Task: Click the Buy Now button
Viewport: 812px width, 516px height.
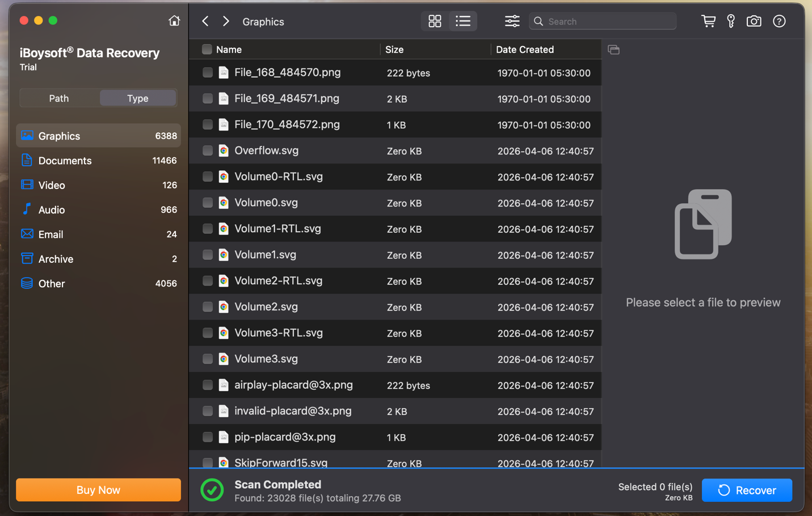Action: (98, 490)
